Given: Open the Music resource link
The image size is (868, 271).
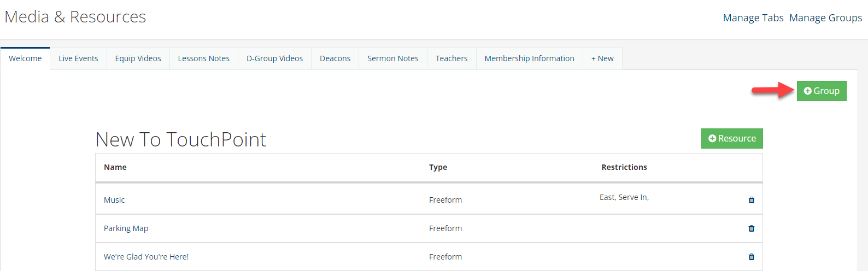Looking at the screenshot, I should tap(114, 200).
